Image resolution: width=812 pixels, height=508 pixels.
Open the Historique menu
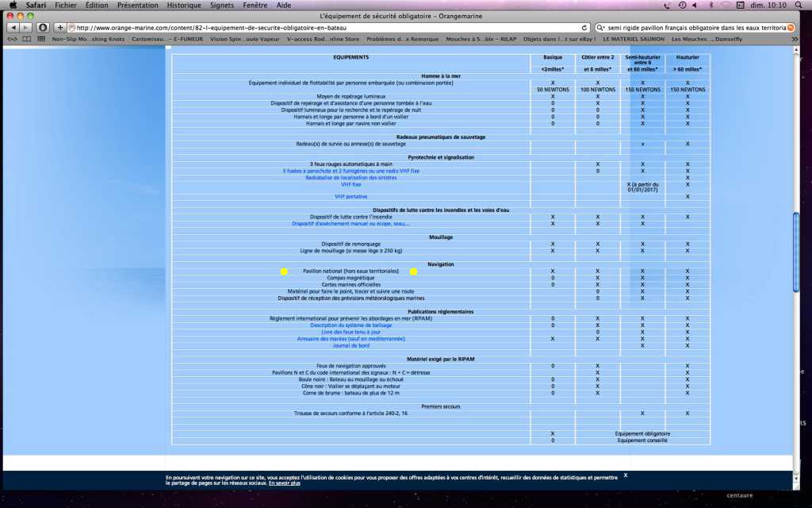coord(183,5)
